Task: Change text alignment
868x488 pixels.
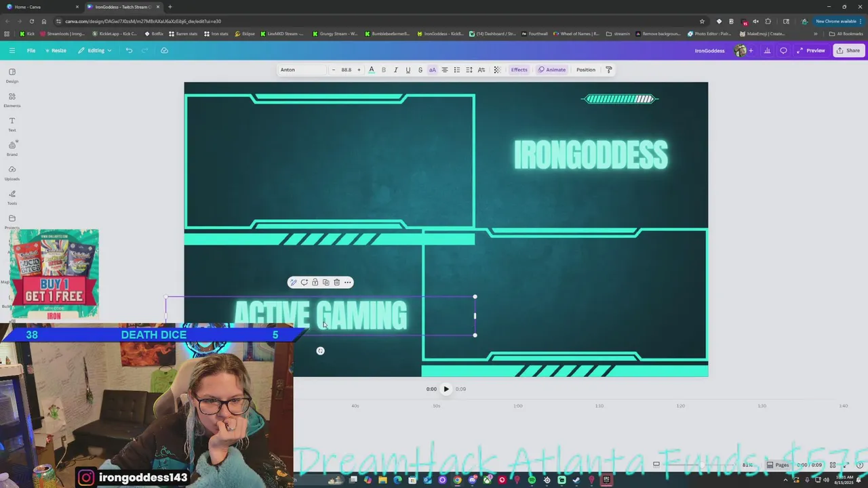Action: [445, 70]
